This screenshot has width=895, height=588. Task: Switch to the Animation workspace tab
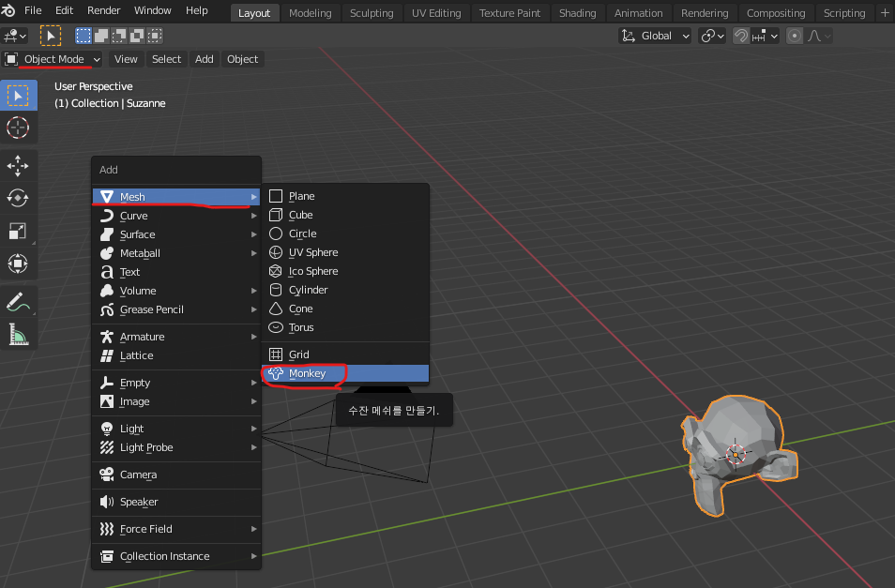(x=638, y=13)
